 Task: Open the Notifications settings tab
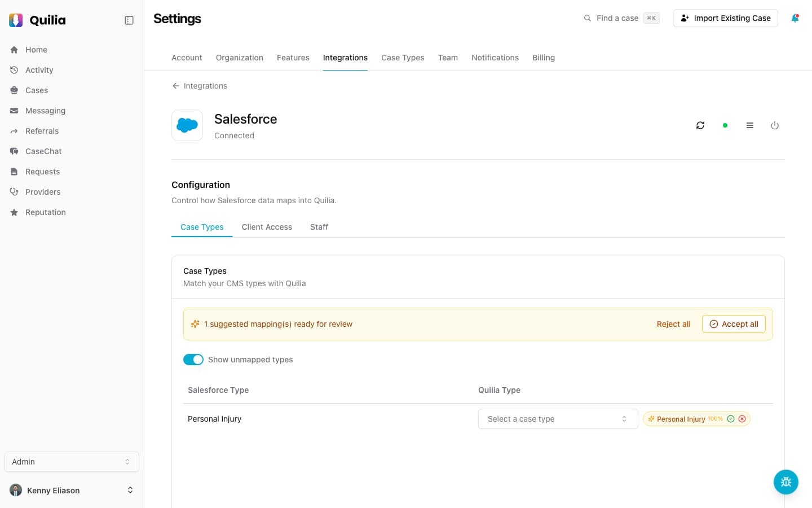point(495,58)
